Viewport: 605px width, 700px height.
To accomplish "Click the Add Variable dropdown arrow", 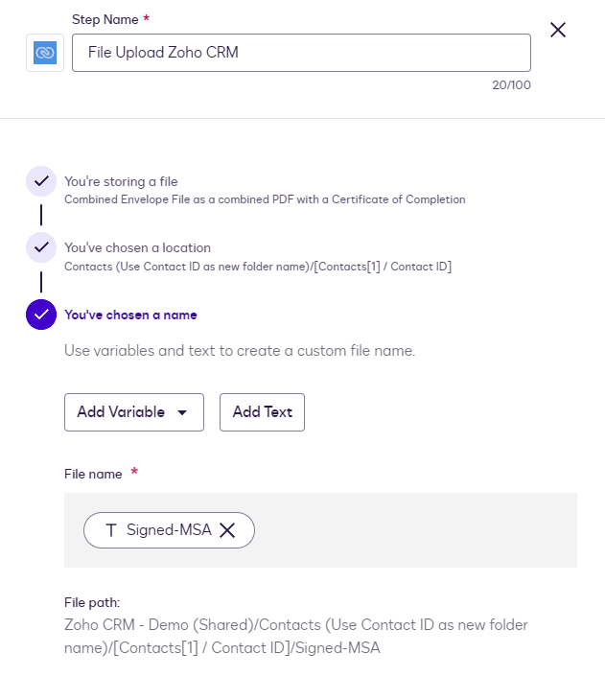I will tap(183, 413).
